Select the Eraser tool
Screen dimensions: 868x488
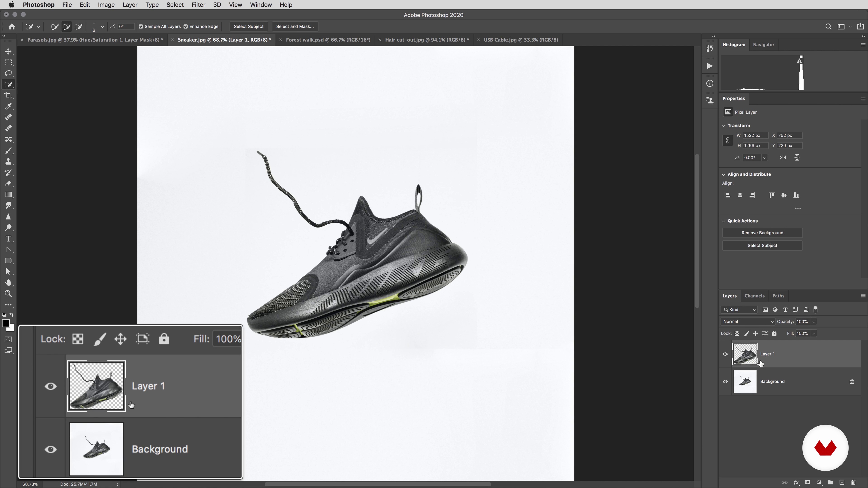(8, 183)
